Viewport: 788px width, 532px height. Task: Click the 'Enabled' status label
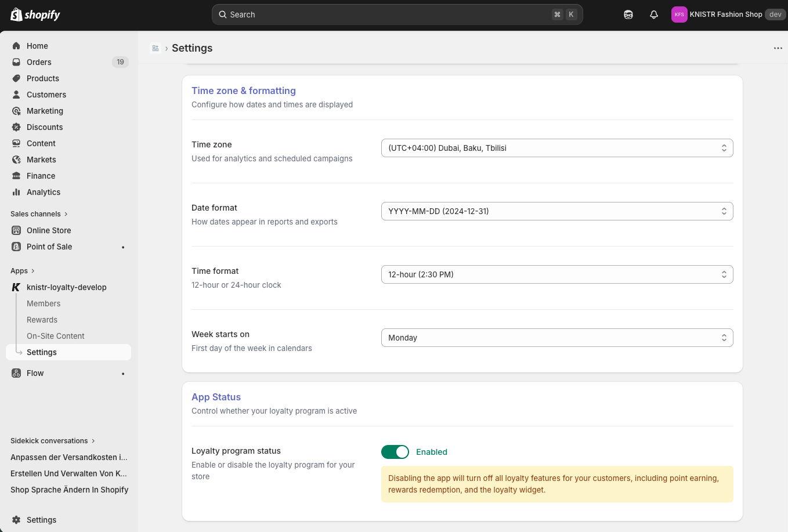tap(432, 452)
